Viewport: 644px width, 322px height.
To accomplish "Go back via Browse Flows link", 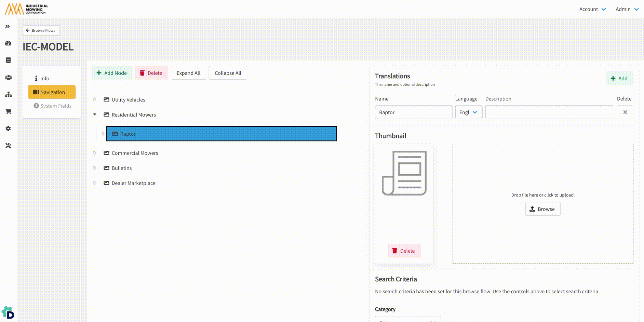I will (x=41, y=30).
